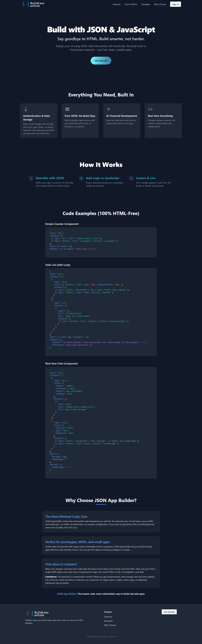
Task: Click the left-arrow icon in AI-Powered Development card
Action: pyautogui.click(x=109, y=109)
